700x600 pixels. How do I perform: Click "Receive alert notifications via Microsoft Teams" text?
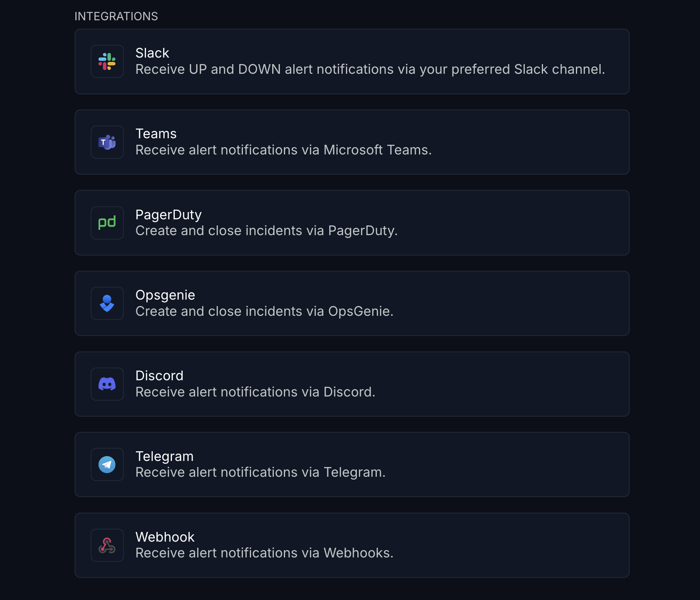[x=283, y=150]
